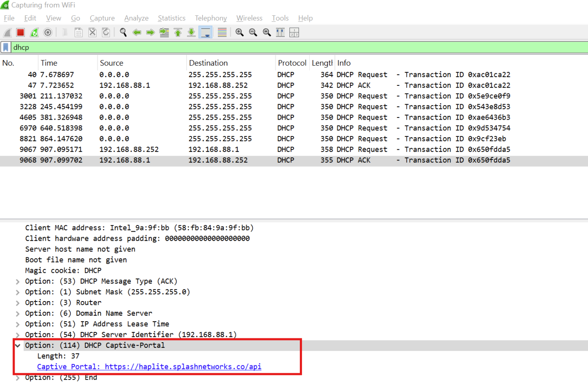
Task: Expand Option (6) Domain Name Server
Action: [18, 314]
